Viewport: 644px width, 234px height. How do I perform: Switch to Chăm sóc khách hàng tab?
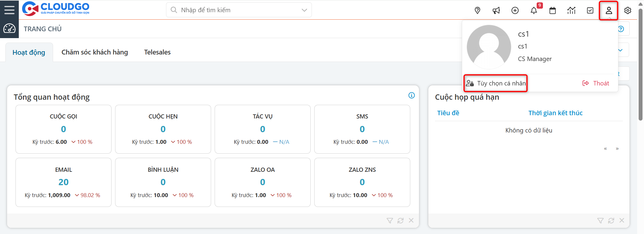[x=95, y=52]
